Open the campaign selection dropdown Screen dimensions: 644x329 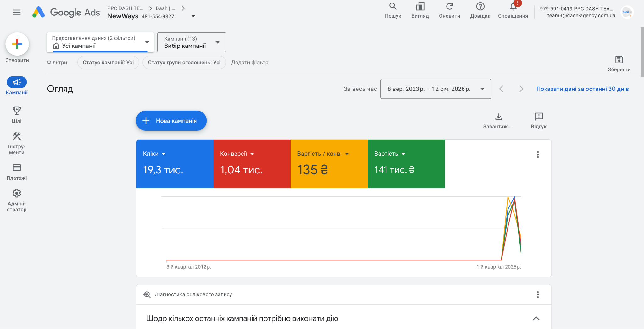coord(192,42)
